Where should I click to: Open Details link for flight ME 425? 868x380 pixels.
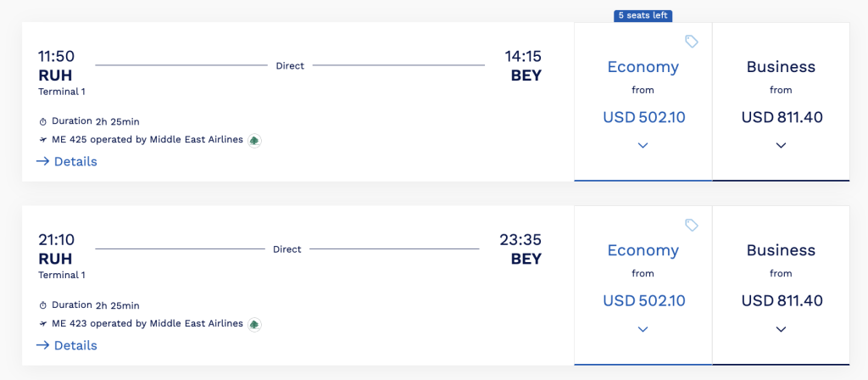coord(66,162)
